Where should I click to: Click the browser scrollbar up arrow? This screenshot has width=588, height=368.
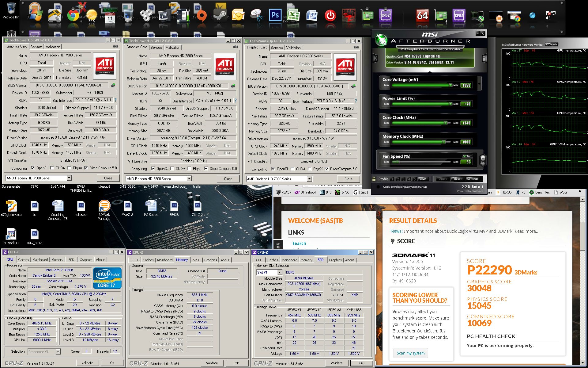click(x=582, y=199)
